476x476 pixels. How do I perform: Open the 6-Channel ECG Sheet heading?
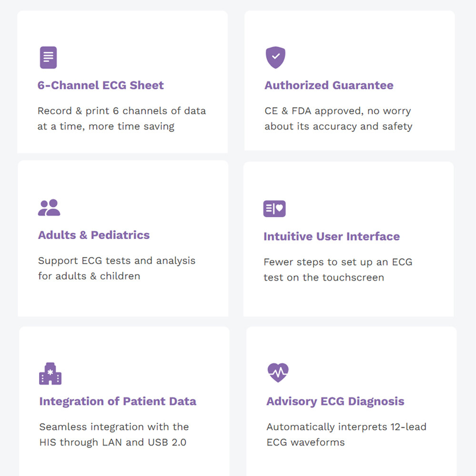coord(100,86)
